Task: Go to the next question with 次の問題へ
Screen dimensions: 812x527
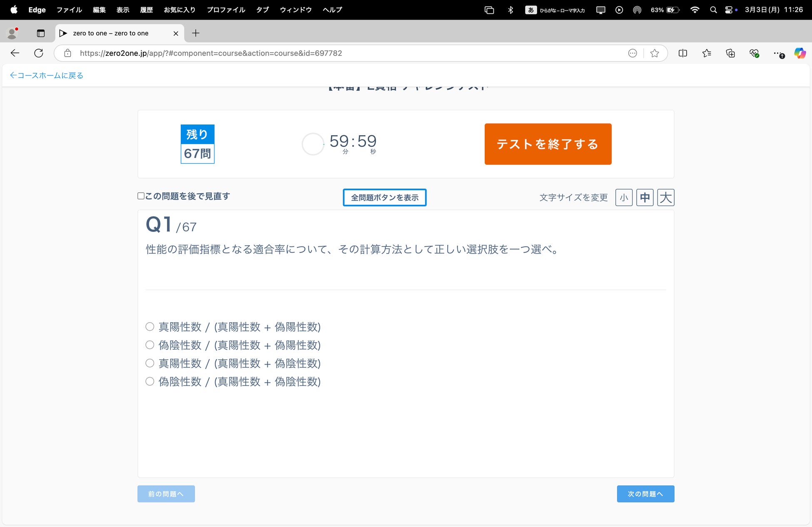Action: tap(645, 494)
